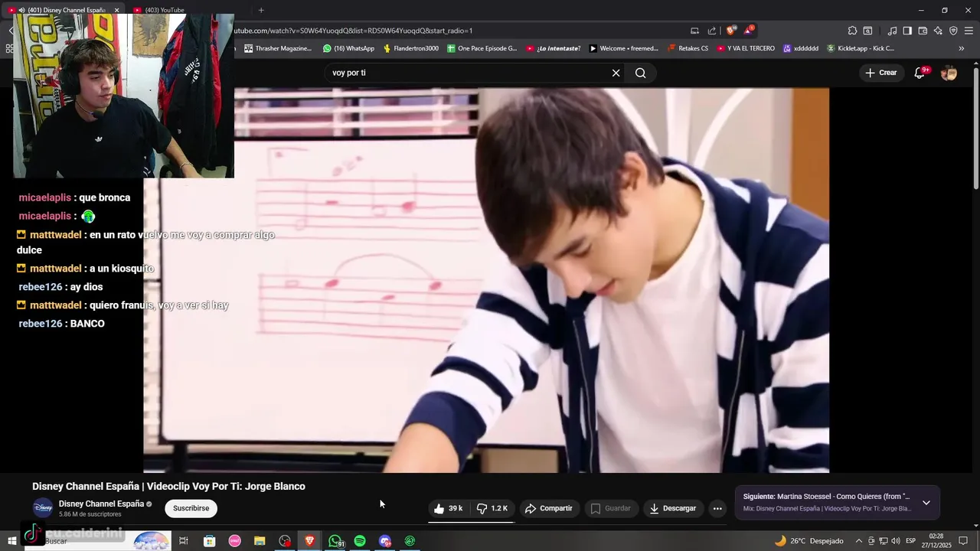Open the Brave Rewards triangle icon
The height and width of the screenshot is (551, 980).
click(749, 31)
